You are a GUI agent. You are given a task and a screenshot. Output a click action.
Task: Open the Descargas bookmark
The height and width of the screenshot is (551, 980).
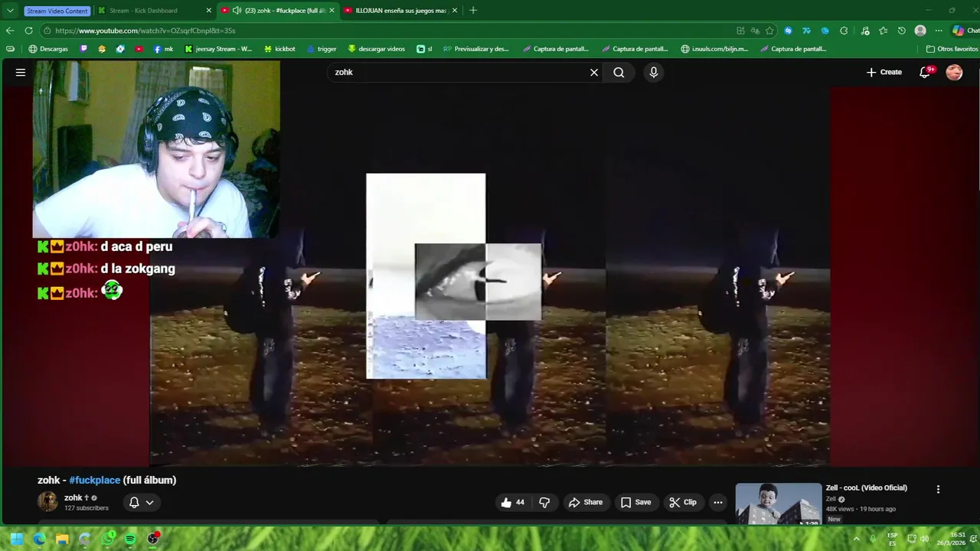tap(48, 49)
